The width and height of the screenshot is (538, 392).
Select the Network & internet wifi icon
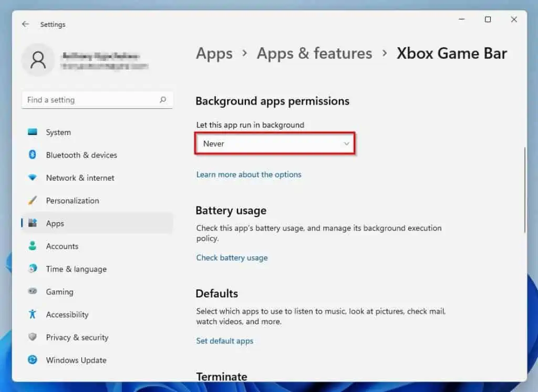pos(33,178)
